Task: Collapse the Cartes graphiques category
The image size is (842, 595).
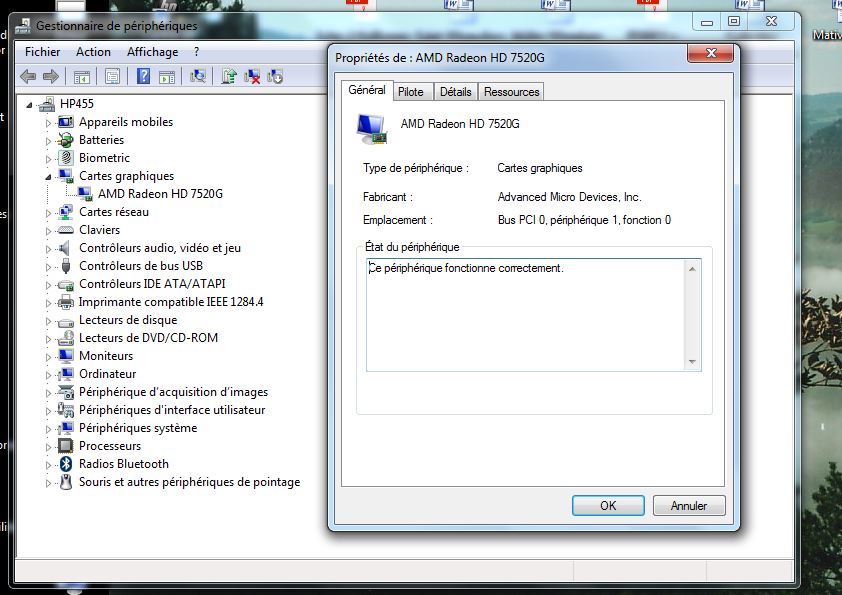Action: 47,176
